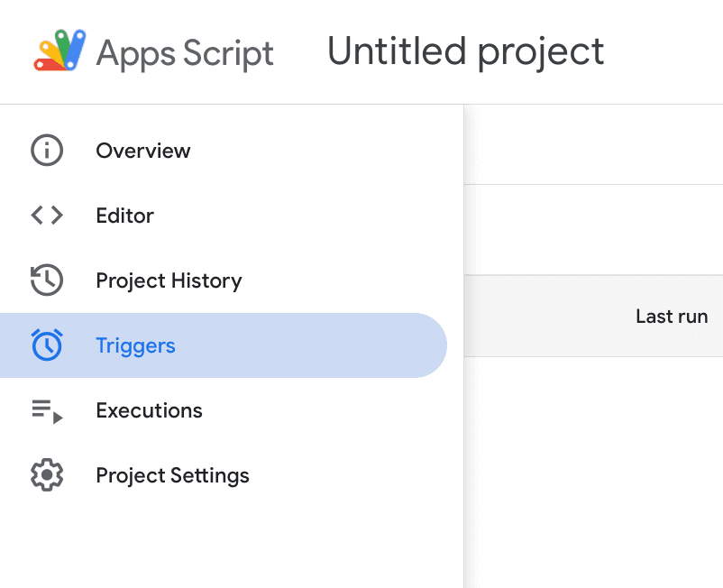The image size is (723, 588).
Task: Click the Apps Script title text
Action: pyautogui.click(x=185, y=53)
